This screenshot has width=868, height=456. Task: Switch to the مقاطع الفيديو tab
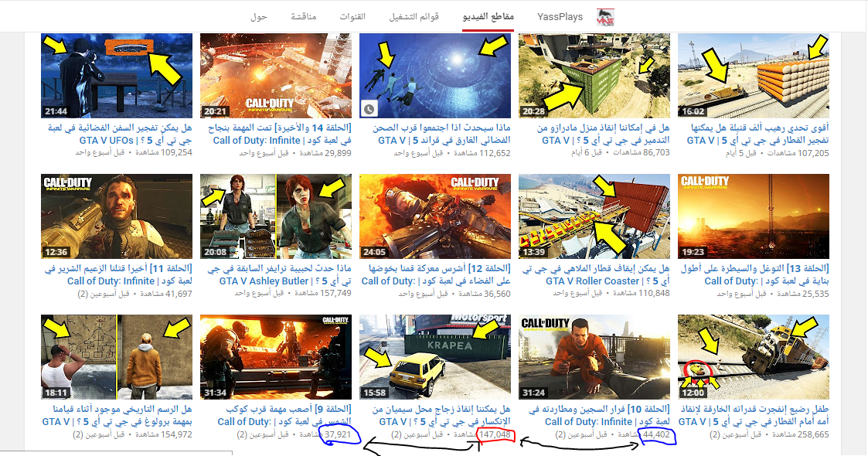coord(488,16)
